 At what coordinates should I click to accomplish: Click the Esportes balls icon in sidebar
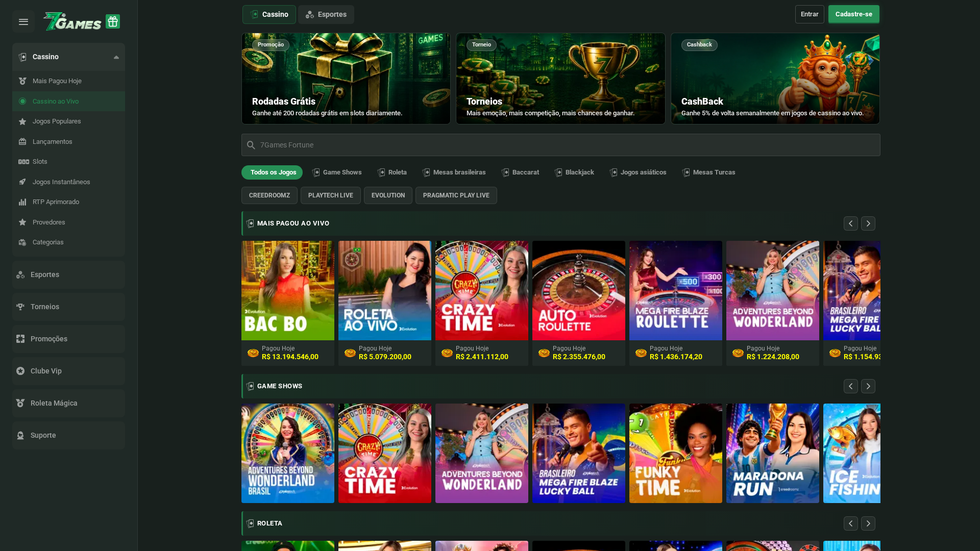click(20, 275)
